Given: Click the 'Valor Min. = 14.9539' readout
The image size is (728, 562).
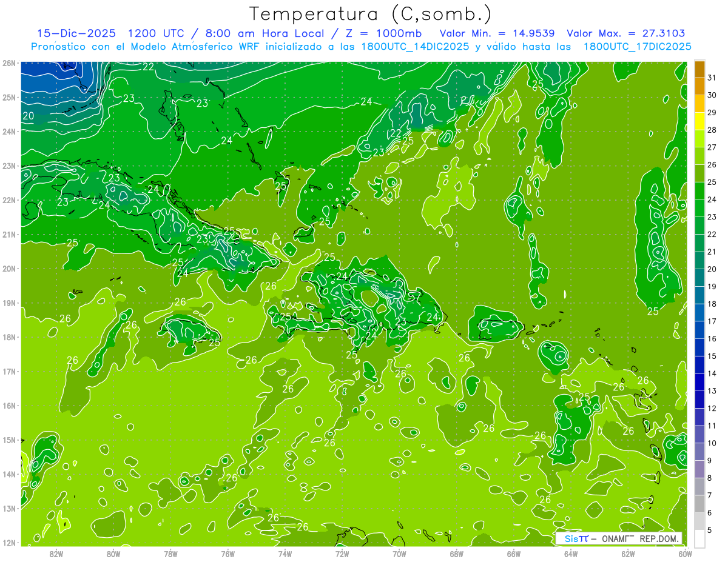Looking at the screenshot, I should point(497,33).
